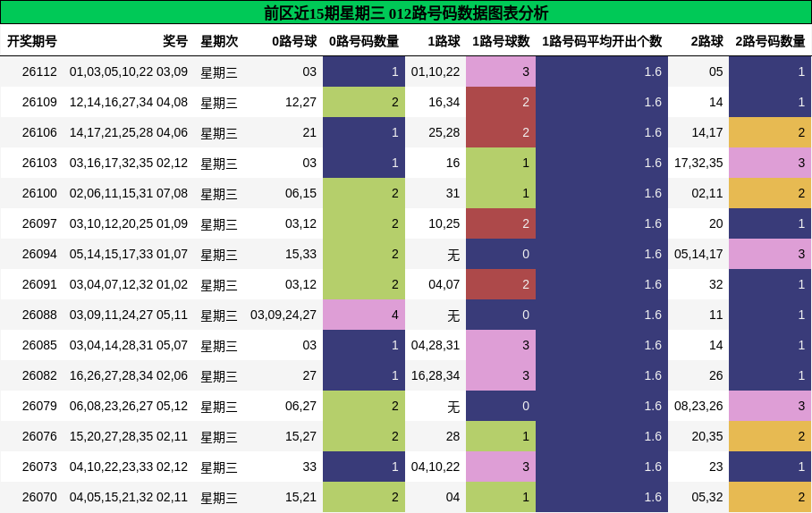
Task: Click the 2路球 cell 17,32,35
Action: click(x=698, y=163)
